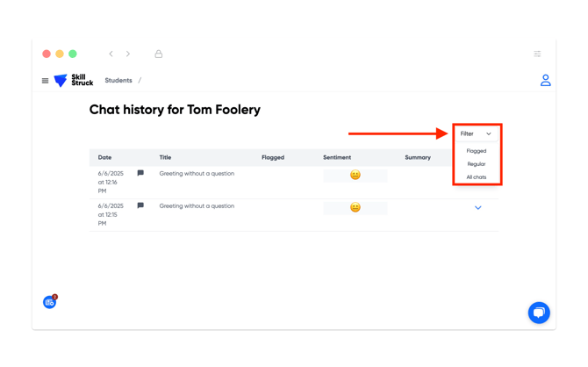Screen dimensions: 588x367
Task: Open the user profile icon
Action: (545, 80)
